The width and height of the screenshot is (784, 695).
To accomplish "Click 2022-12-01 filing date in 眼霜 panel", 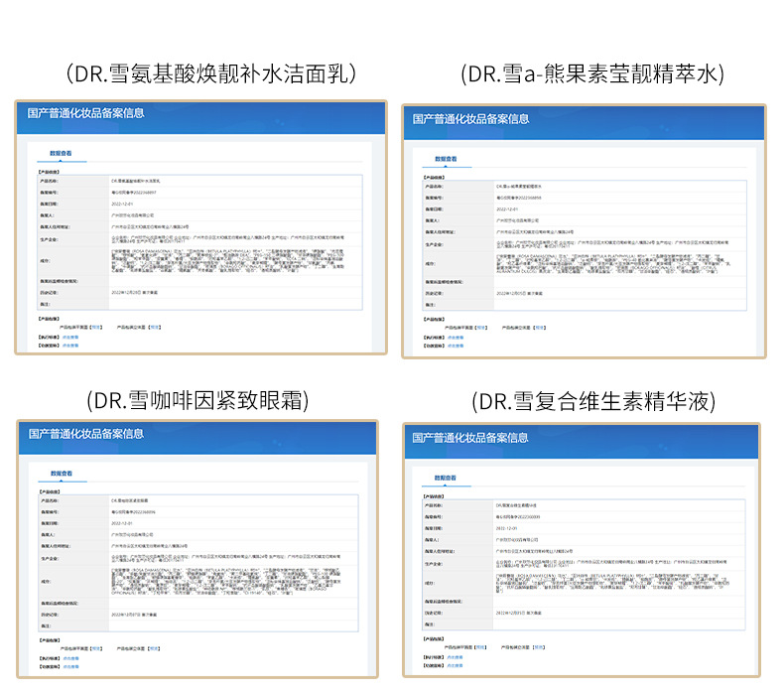I will click(121, 523).
